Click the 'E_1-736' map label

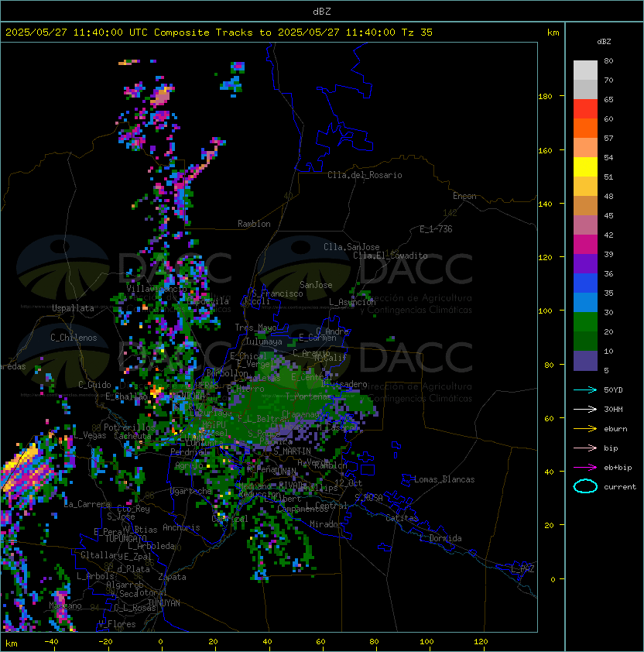click(436, 229)
